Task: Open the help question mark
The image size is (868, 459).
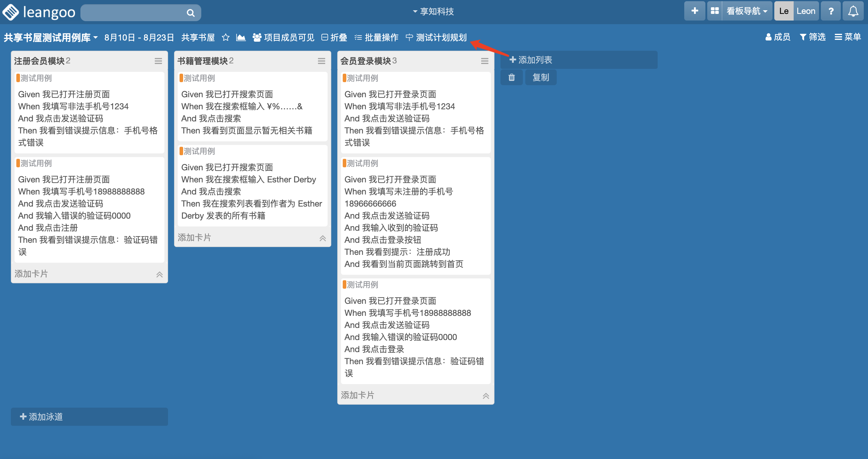Action: 831,11
